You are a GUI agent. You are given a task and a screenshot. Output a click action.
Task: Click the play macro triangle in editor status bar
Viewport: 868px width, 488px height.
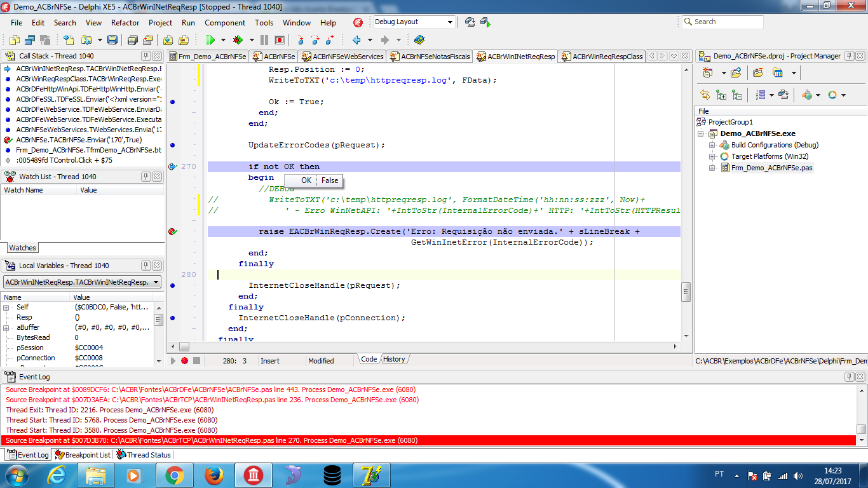pos(173,361)
